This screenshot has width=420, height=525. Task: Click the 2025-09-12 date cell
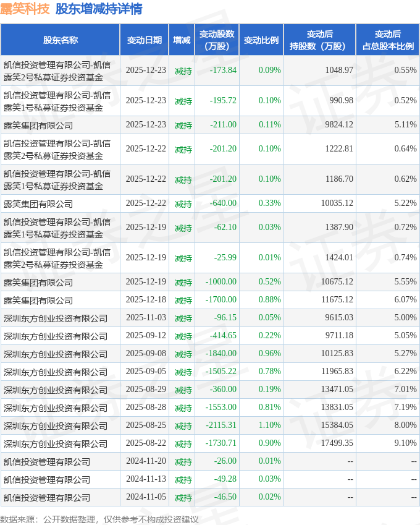[x=146, y=335]
